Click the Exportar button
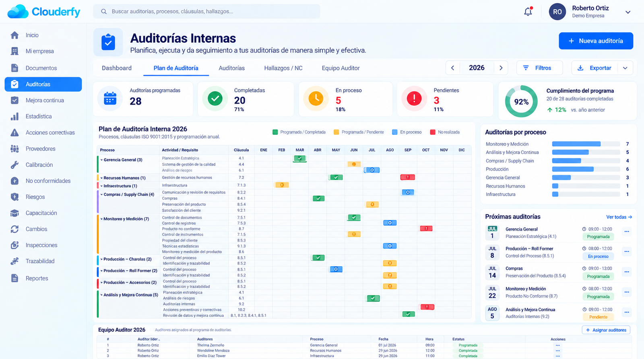Screen dimensions: 644x359 pos(596,68)
